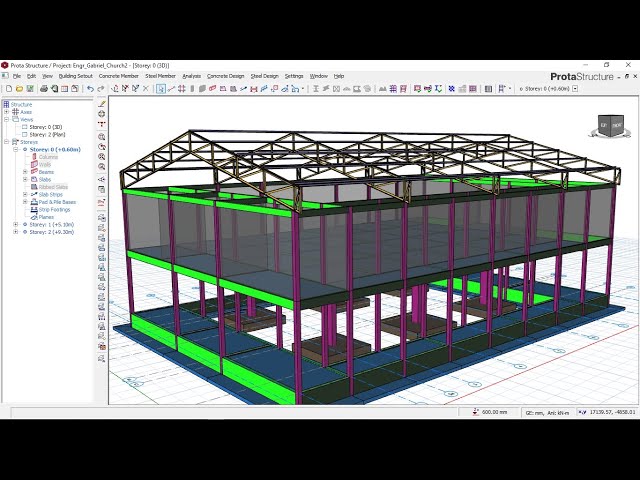The width and height of the screenshot is (640, 480).
Task: Open the Settings menu
Action: pyautogui.click(x=294, y=76)
